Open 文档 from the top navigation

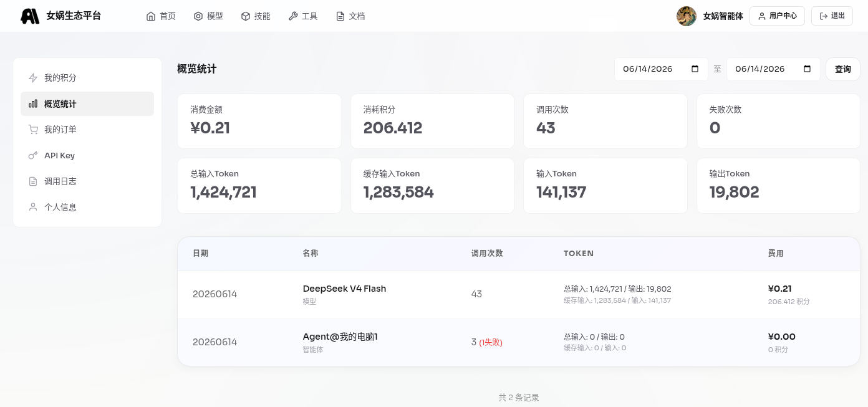[x=350, y=16]
